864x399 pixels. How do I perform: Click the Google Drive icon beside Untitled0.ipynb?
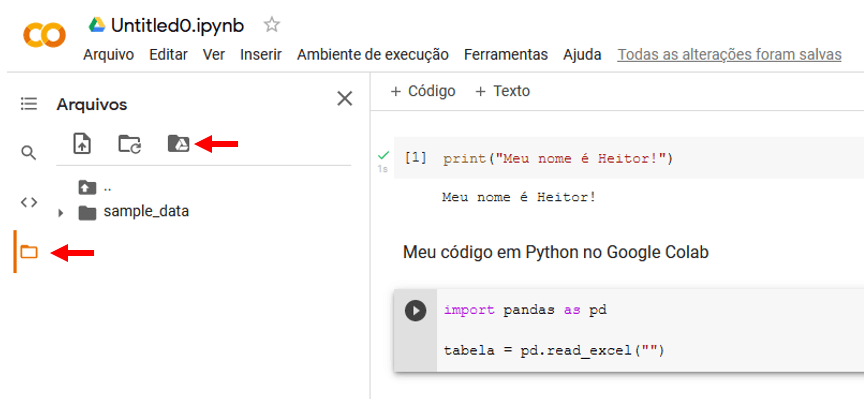click(97, 25)
